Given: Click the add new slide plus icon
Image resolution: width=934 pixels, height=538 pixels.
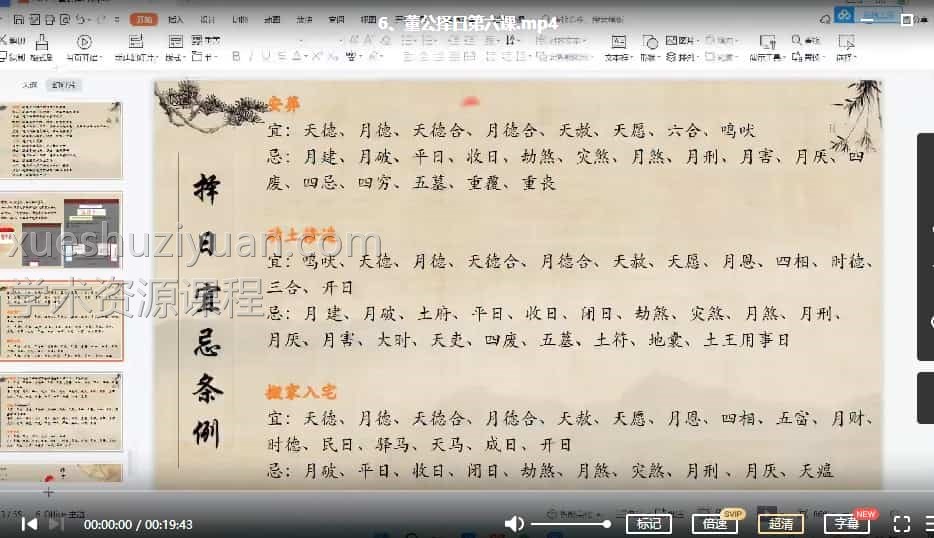Looking at the screenshot, I should (48, 492).
